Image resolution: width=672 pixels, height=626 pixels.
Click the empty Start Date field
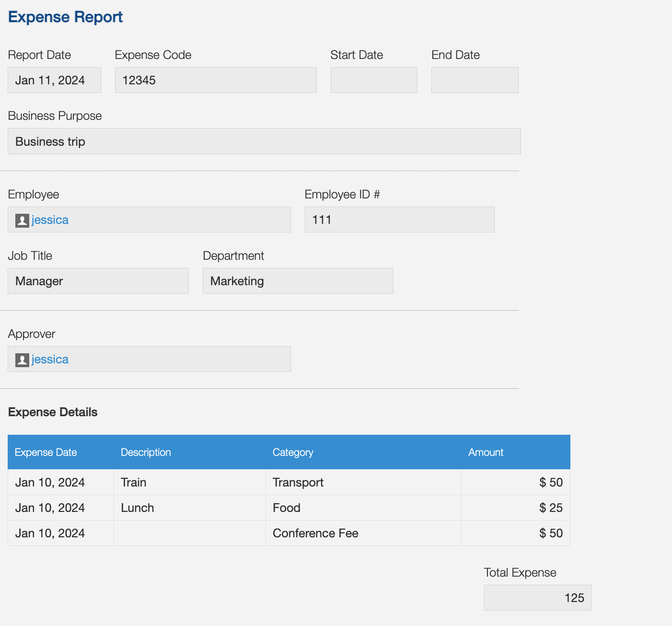coord(373,80)
